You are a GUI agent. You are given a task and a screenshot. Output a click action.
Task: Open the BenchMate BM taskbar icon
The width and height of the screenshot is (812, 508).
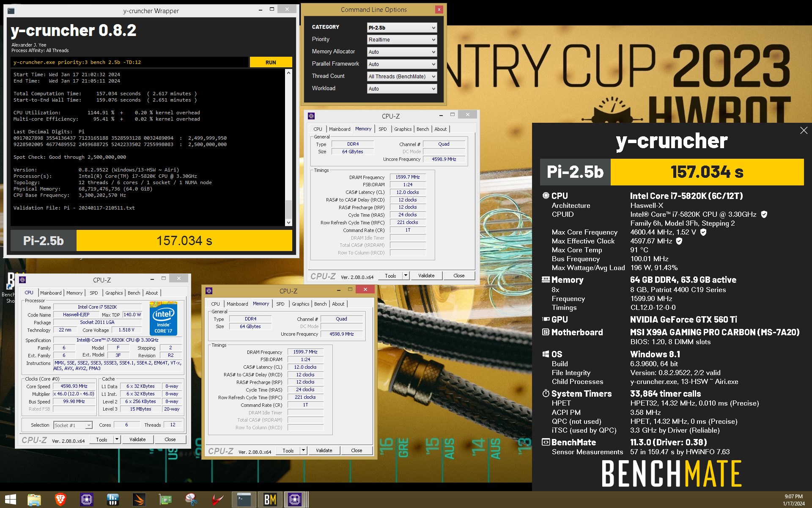[270, 500]
